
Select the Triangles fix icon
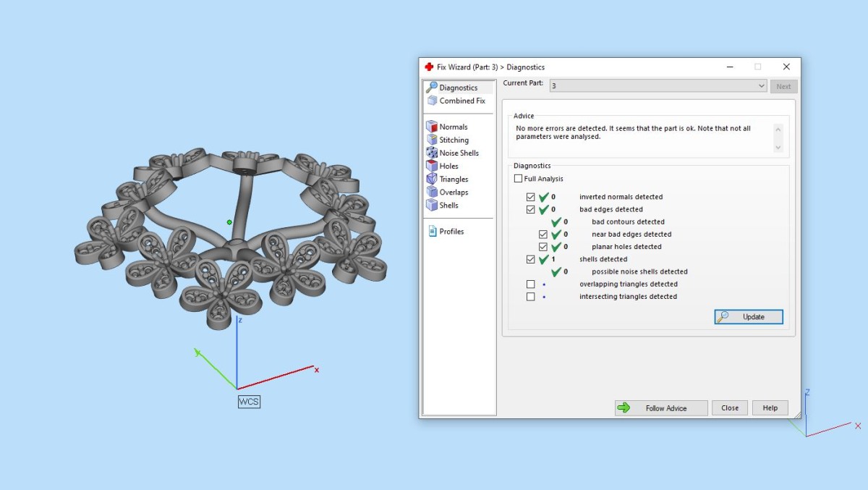click(432, 179)
